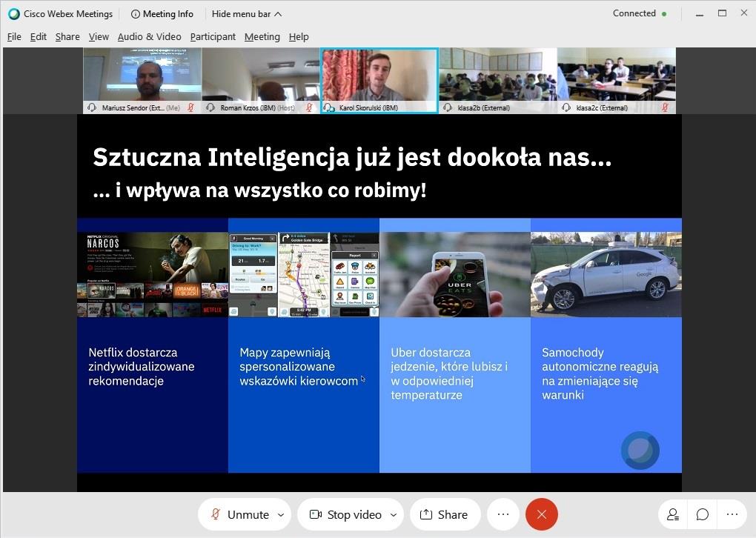Click the Netflix Narcos image on slide
Screen dimensions: 756x538
pos(153,274)
